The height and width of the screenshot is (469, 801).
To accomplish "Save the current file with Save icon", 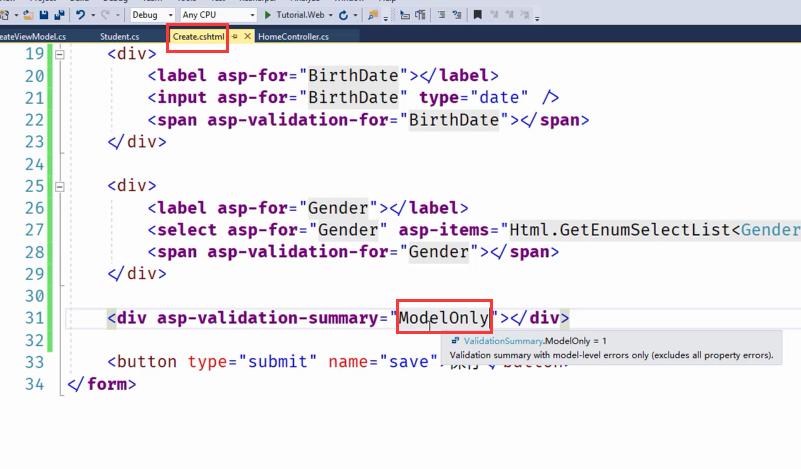I will click(x=44, y=15).
